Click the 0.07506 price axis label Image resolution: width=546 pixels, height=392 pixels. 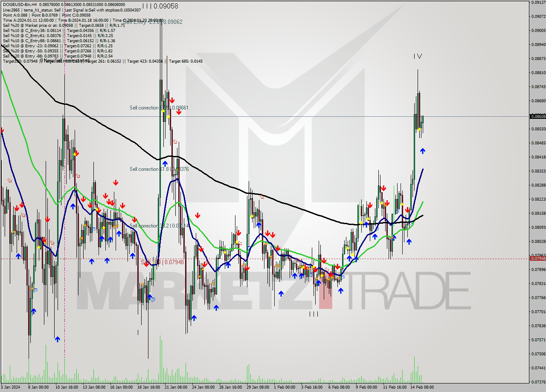(538, 354)
